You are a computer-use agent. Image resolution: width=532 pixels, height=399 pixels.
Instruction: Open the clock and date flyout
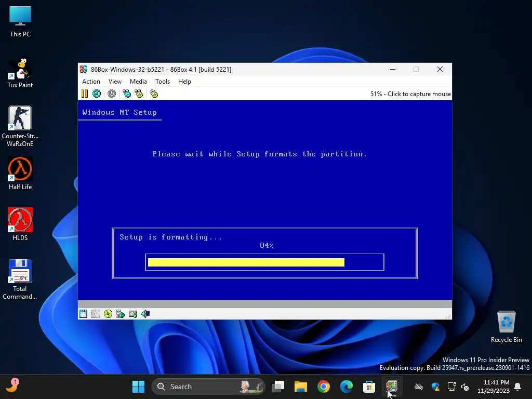pos(494,387)
